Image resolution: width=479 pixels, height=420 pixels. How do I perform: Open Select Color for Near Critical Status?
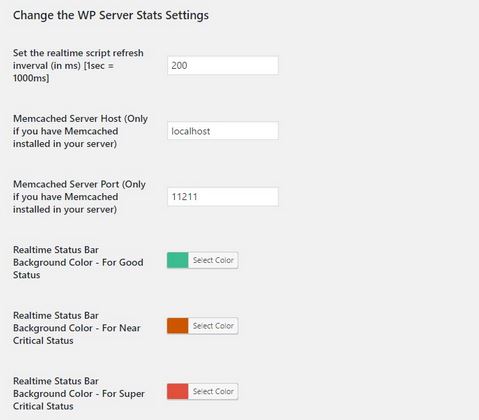(213, 326)
